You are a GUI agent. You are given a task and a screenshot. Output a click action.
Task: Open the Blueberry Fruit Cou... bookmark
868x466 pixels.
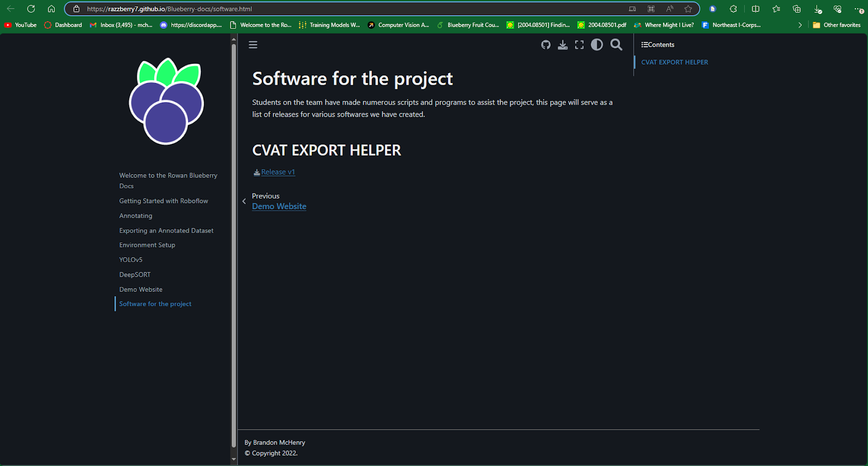pyautogui.click(x=468, y=25)
